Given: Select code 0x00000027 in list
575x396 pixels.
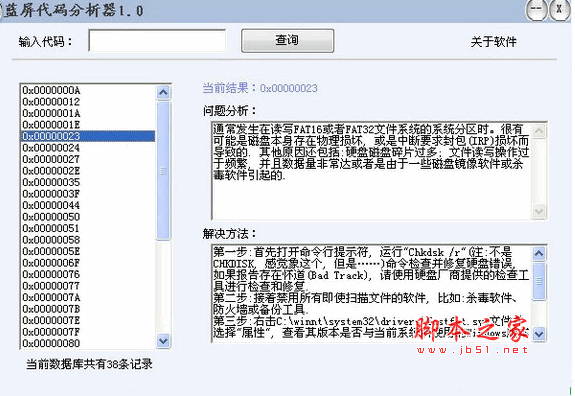Looking at the screenshot, I should pos(88,159).
